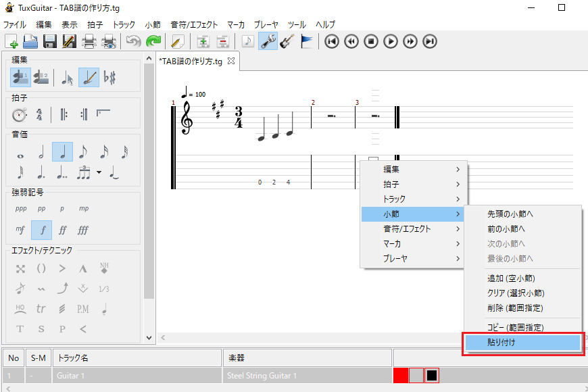Click the time signature icon
The height and width of the screenshot is (392, 588).
point(40,115)
